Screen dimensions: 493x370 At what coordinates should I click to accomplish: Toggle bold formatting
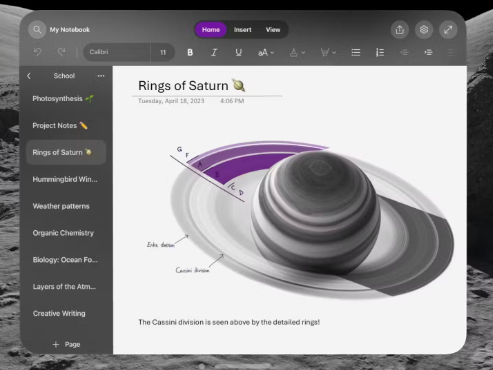190,52
